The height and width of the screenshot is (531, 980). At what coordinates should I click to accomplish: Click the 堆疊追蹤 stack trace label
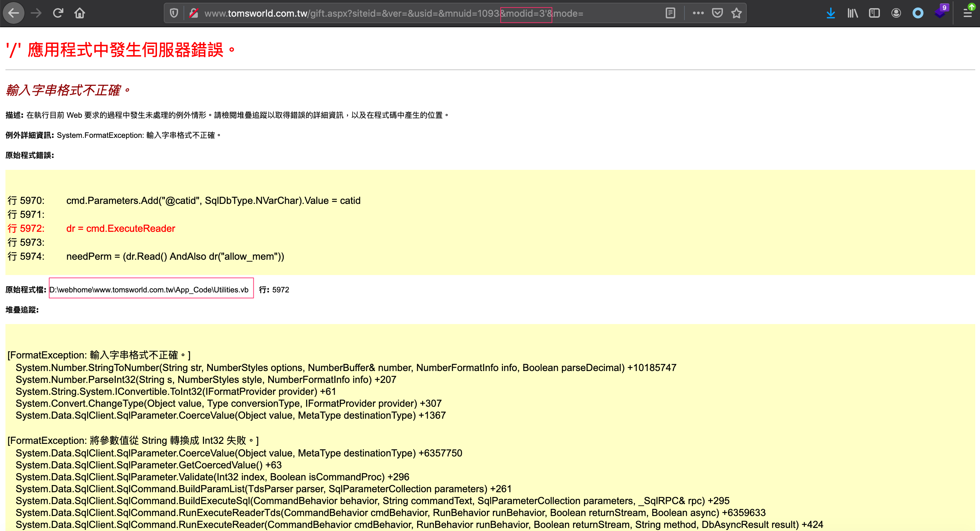tap(22, 310)
